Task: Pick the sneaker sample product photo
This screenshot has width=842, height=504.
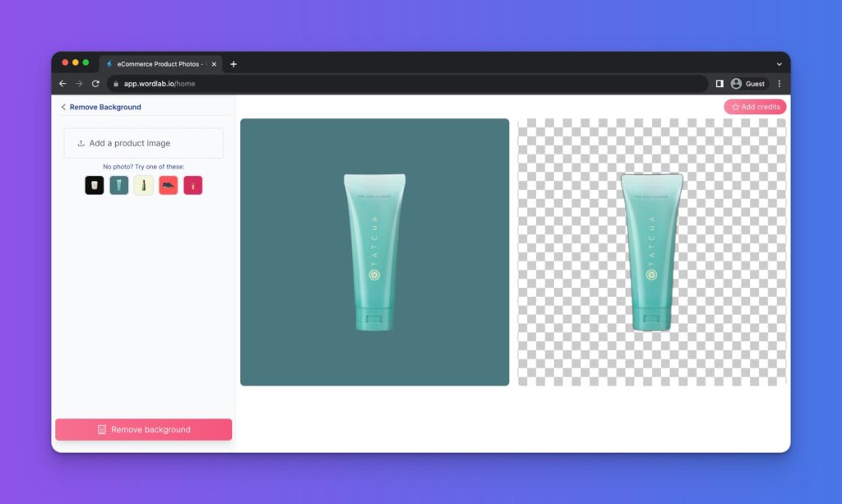Action: (168, 185)
